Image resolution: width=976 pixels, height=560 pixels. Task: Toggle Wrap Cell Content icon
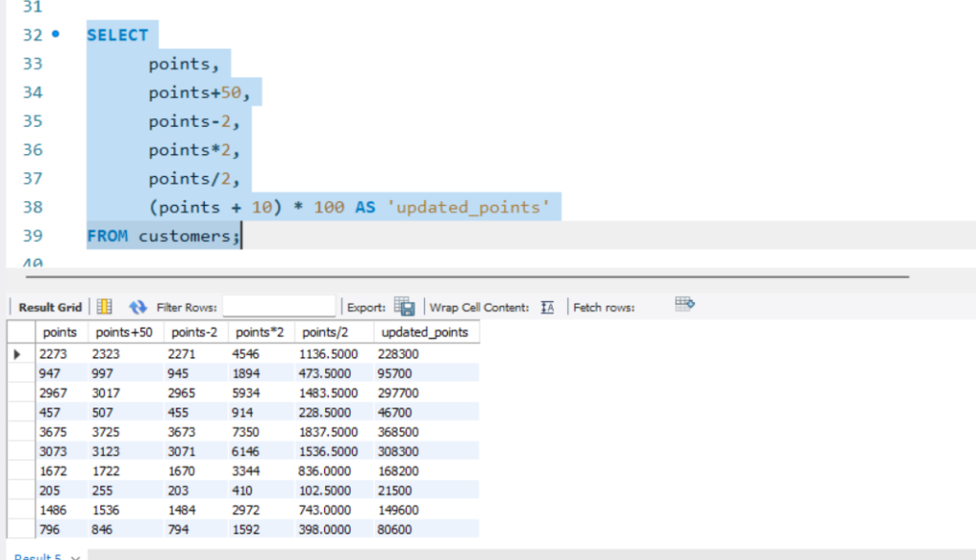point(547,308)
